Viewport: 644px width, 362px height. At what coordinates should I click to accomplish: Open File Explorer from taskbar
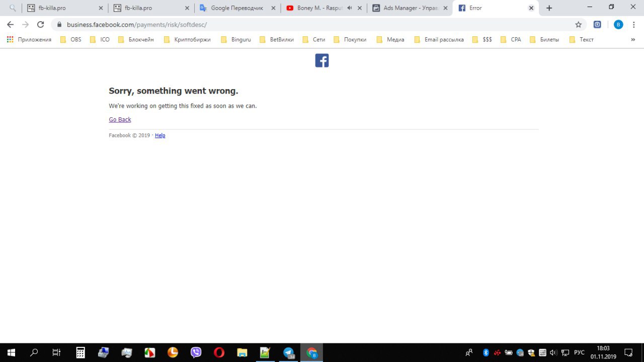point(242,352)
